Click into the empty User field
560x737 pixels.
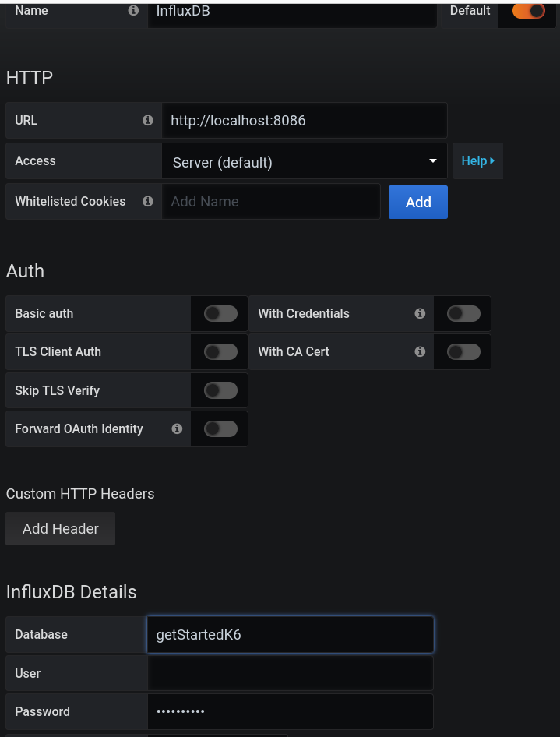click(x=290, y=673)
